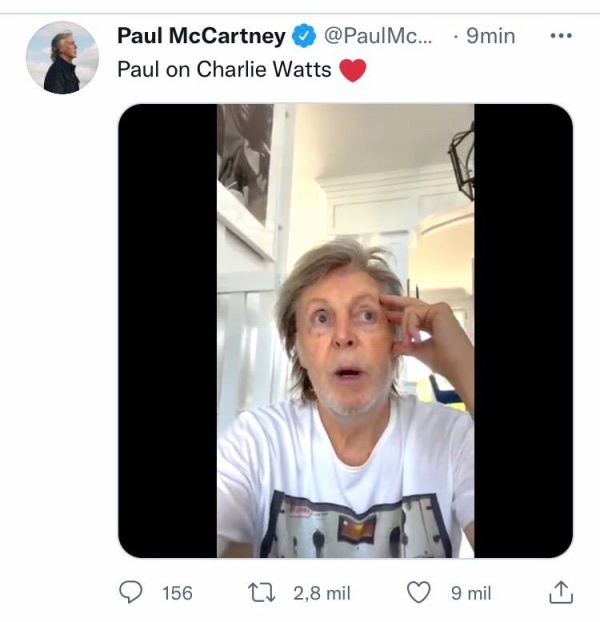Click the display name Paul McCartney
The image size is (600, 622).
(x=201, y=36)
